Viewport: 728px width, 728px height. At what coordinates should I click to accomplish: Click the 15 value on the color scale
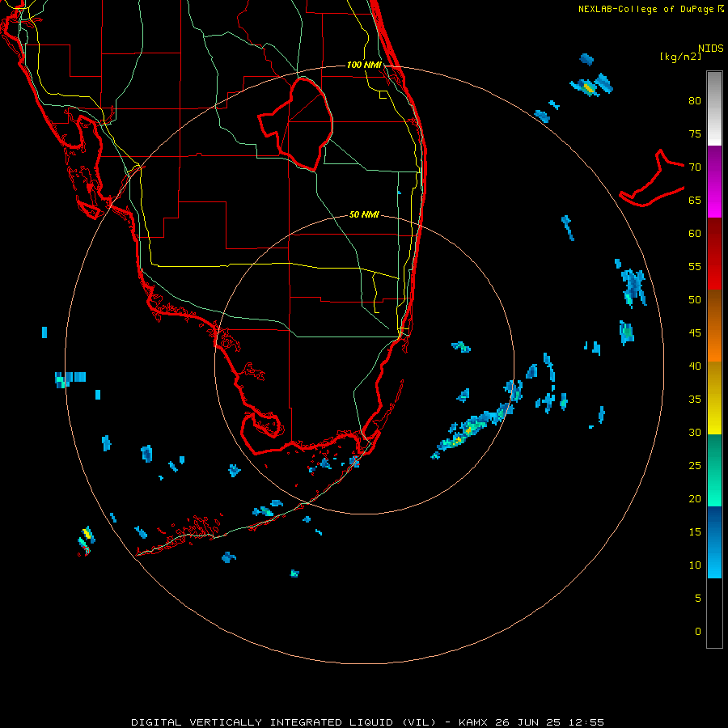[695, 532]
